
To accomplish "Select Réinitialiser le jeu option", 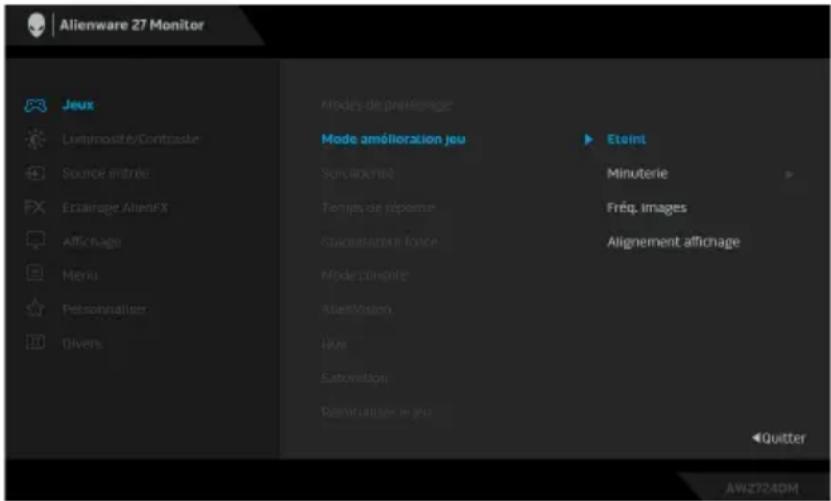I will (x=376, y=412).
